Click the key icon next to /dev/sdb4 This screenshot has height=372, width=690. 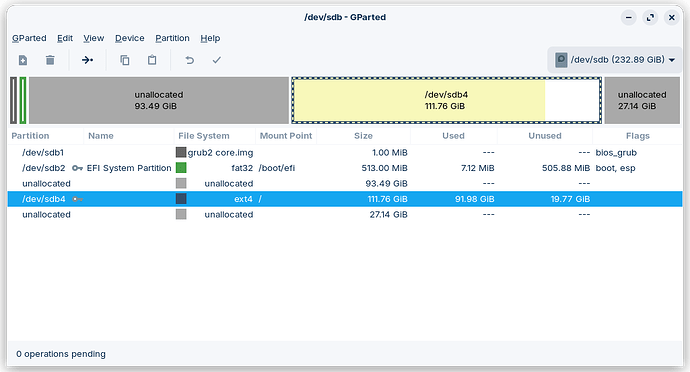[x=77, y=199]
